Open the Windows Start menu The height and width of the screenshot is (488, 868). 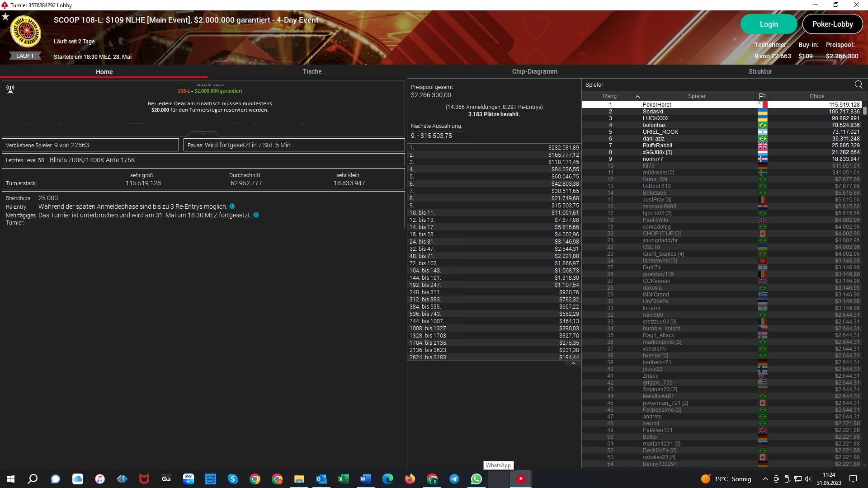point(11,479)
